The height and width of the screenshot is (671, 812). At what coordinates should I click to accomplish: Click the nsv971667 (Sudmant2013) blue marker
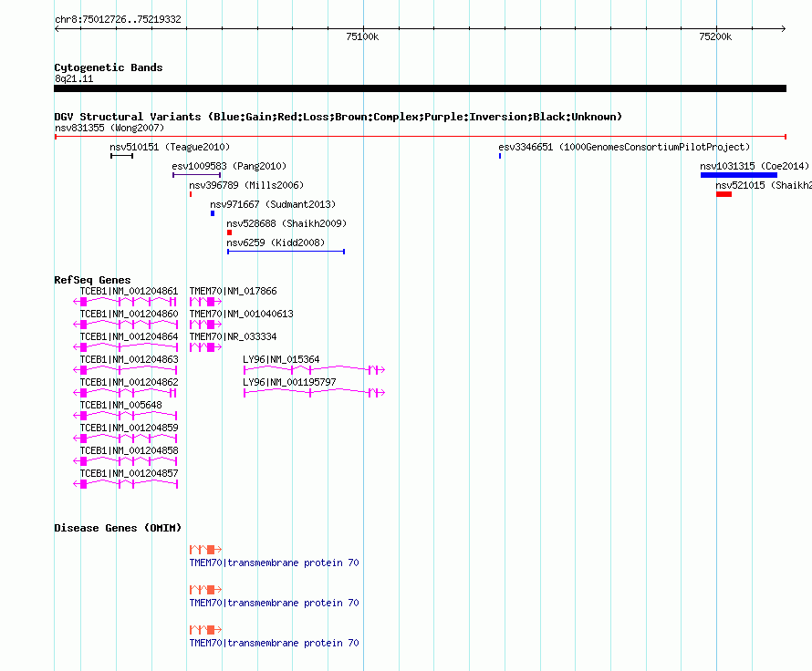tap(213, 213)
